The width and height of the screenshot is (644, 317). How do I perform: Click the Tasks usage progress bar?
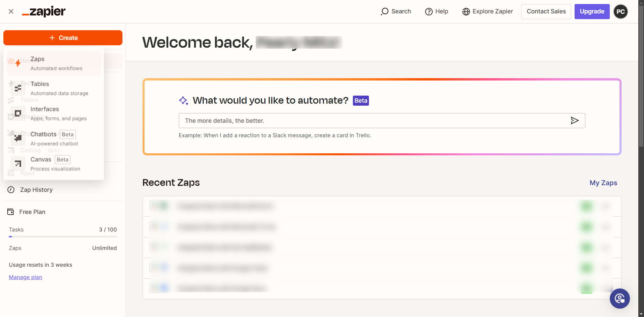(63, 236)
